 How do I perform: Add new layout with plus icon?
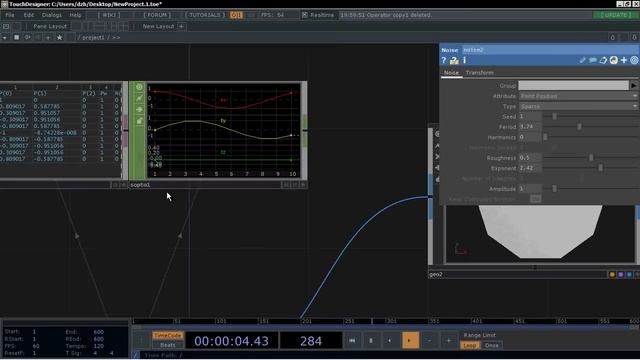(181, 26)
